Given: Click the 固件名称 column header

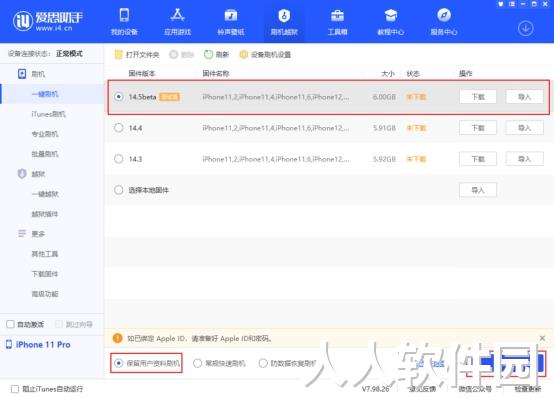Looking at the screenshot, I should (216, 74).
